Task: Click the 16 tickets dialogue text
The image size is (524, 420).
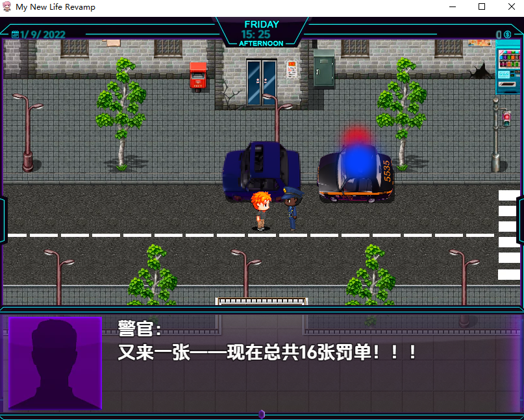Action: 267,353
